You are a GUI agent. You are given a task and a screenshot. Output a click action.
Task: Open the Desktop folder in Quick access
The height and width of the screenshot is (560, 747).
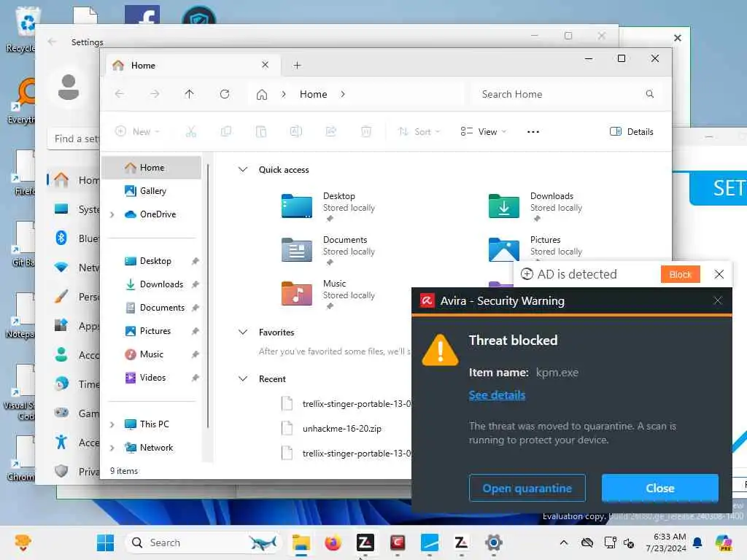click(296, 206)
